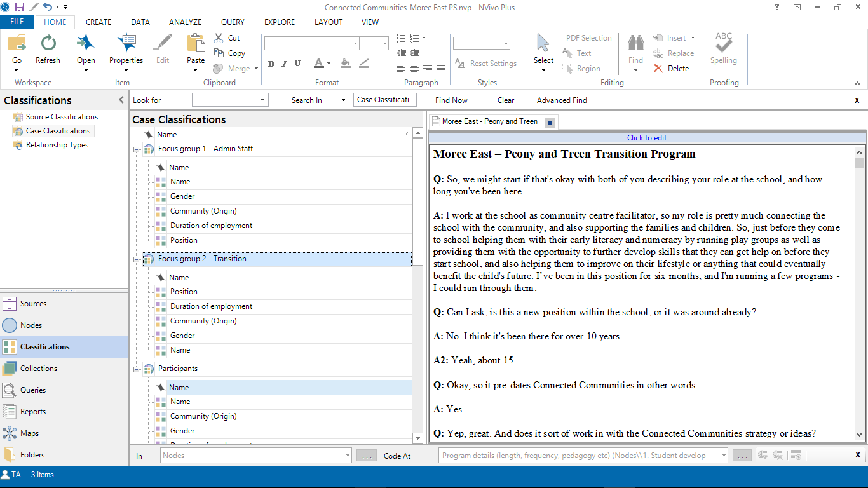Switch to the DATA ribbon tab
The image size is (868, 488).
coord(140,22)
